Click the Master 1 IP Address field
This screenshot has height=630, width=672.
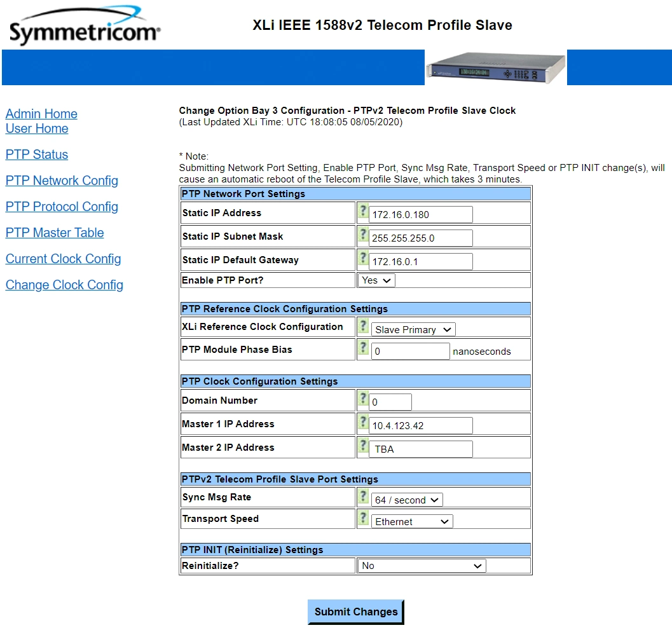click(x=420, y=425)
